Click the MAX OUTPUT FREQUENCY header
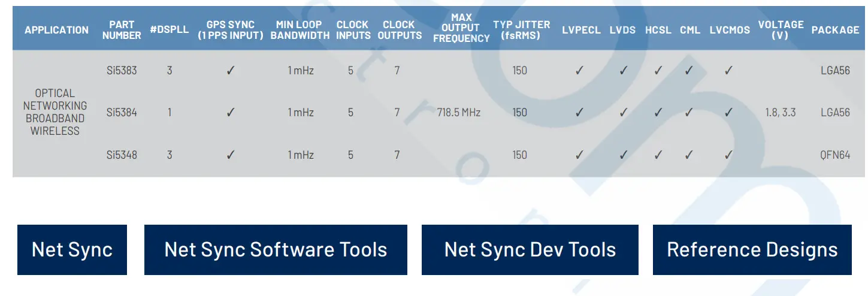 coord(461,28)
